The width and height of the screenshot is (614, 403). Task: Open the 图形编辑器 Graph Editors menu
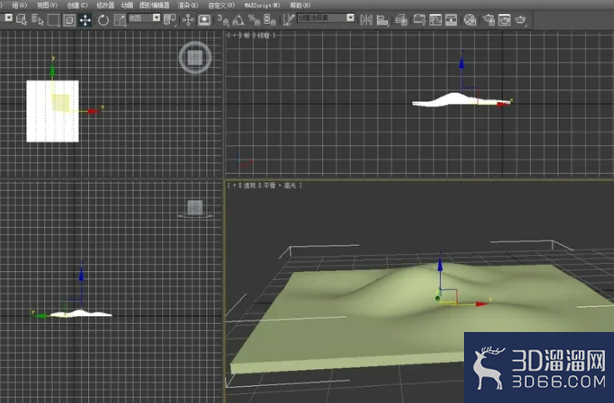(154, 5)
